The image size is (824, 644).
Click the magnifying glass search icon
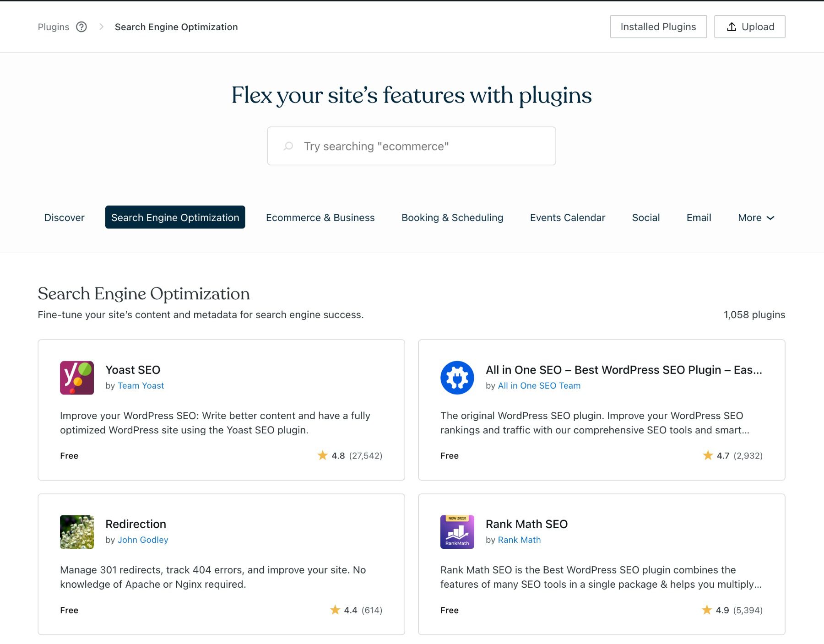(288, 146)
